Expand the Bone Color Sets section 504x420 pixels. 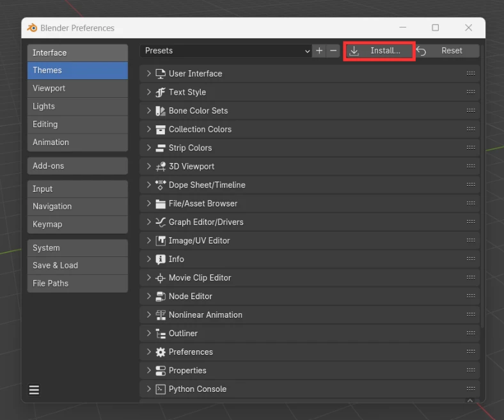pyautogui.click(x=148, y=111)
